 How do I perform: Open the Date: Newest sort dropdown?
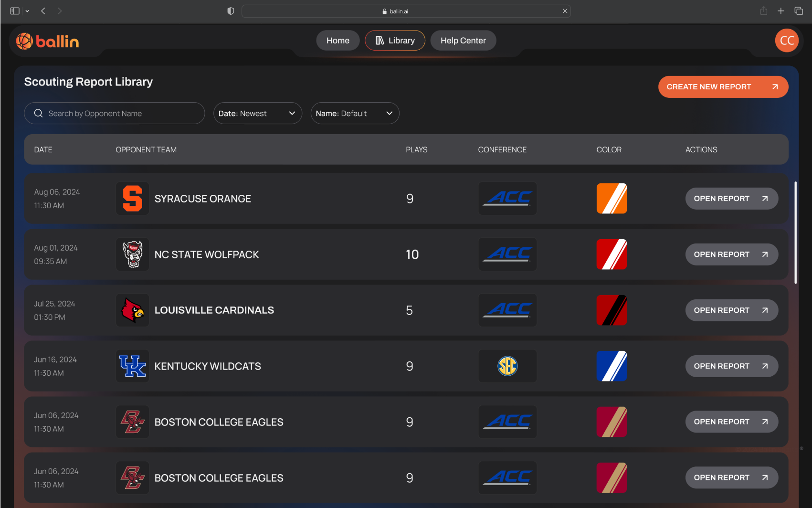tap(258, 113)
